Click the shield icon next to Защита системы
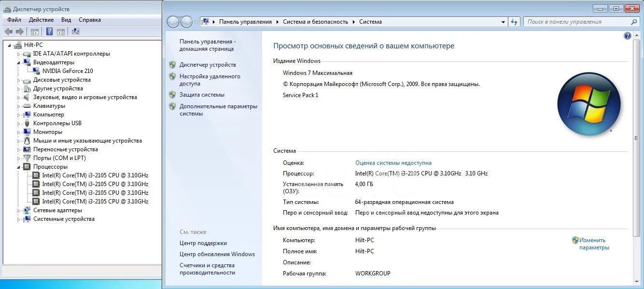Image resolution: width=644 pixels, height=289 pixels. point(172,95)
